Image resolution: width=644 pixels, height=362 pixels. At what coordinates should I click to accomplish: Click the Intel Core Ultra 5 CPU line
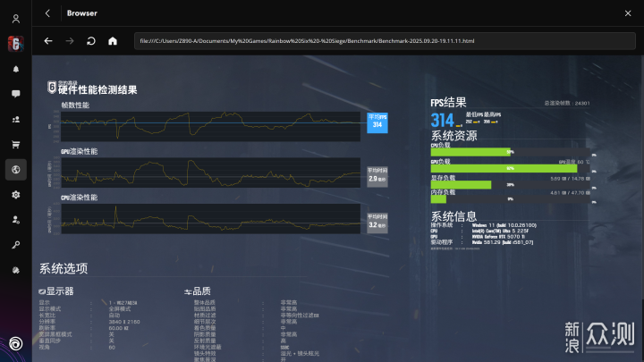tap(500, 232)
